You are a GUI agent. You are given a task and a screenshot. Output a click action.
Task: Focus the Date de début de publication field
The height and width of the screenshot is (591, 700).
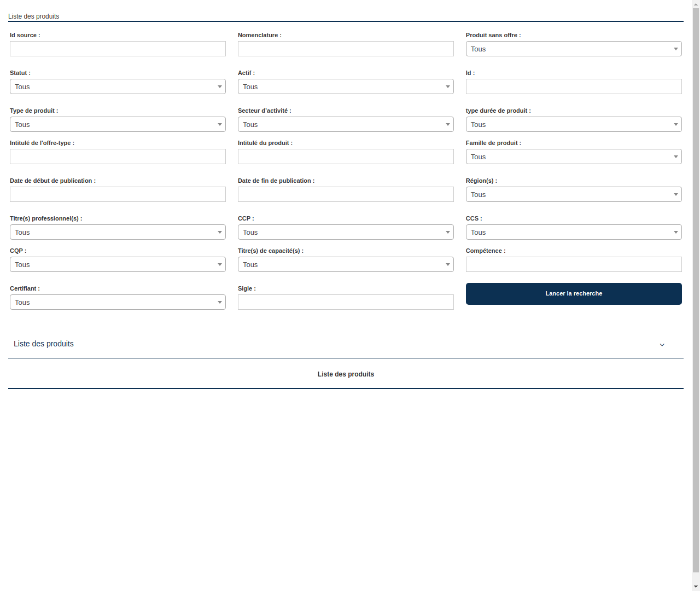[118, 194]
